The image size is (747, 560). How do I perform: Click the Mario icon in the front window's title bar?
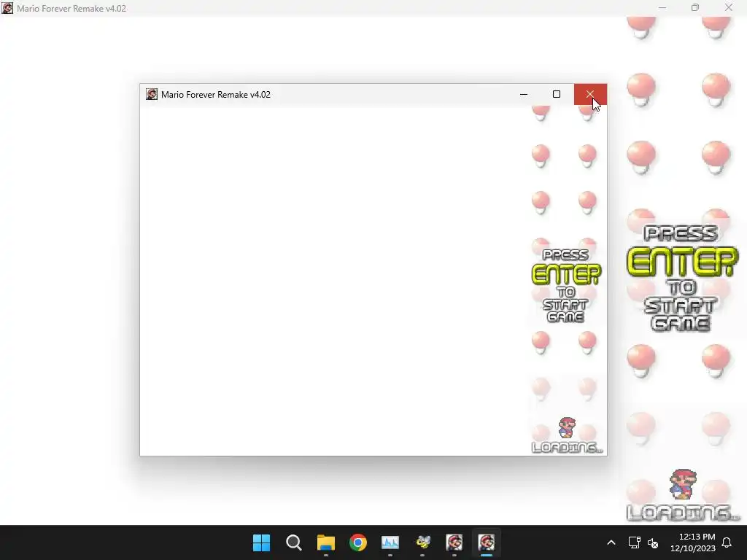(x=152, y=94)
